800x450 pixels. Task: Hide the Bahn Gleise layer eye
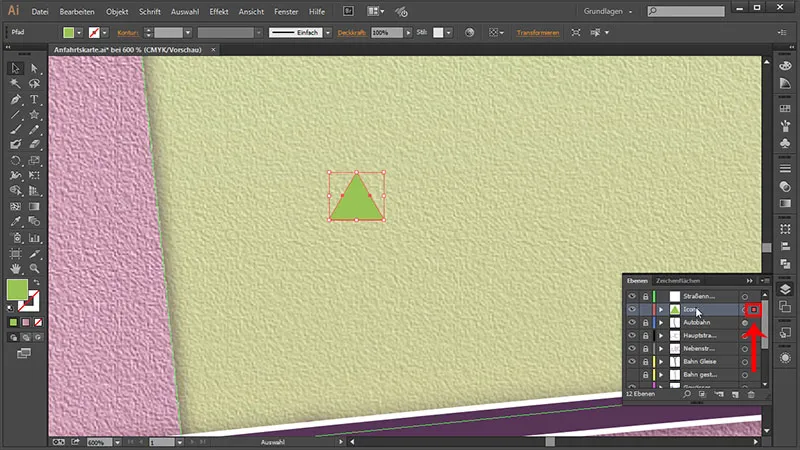pos(632,361)
